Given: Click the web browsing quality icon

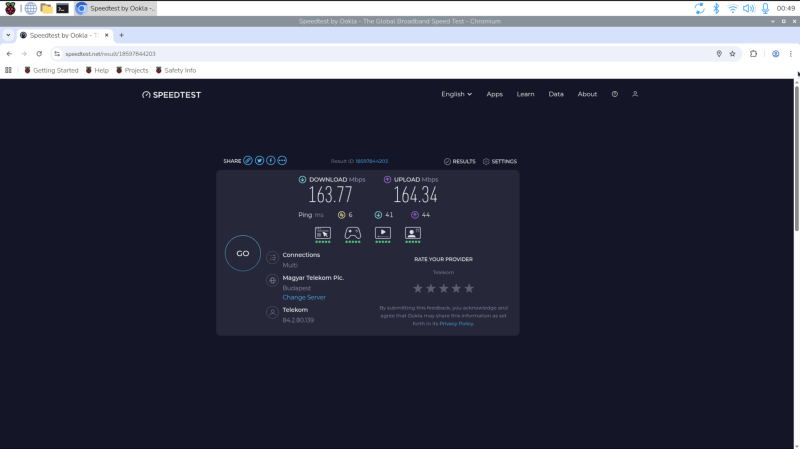Looking at the screenshot, I should pos(323,235).
